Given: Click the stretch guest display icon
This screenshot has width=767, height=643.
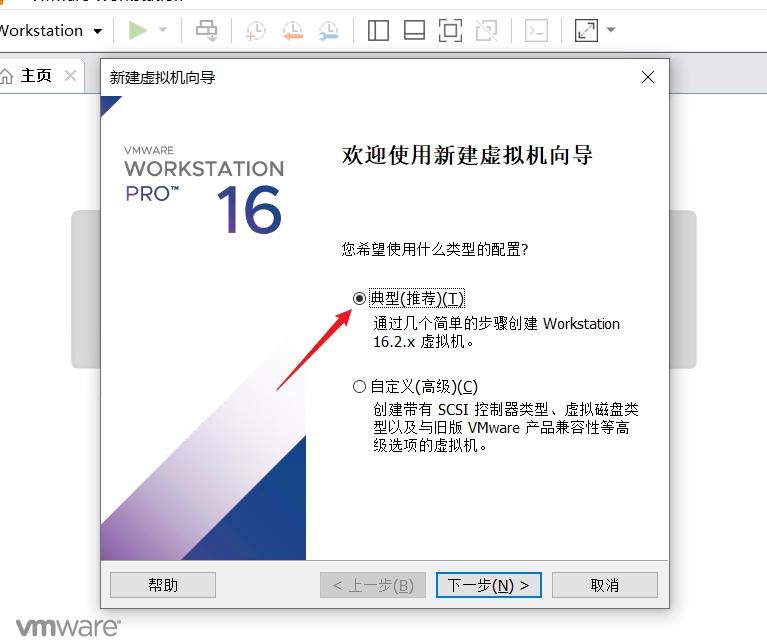Looking at the screenshot, I should pos(586,30).
